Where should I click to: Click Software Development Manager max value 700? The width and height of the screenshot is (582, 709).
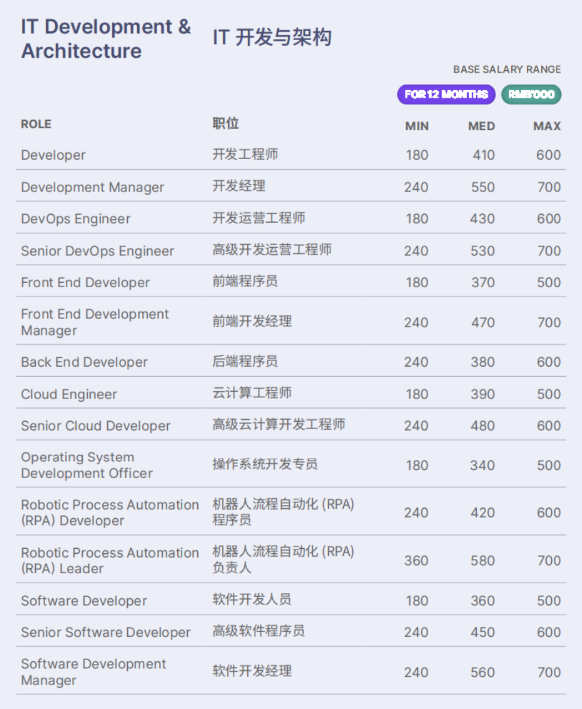coord(549,672)
